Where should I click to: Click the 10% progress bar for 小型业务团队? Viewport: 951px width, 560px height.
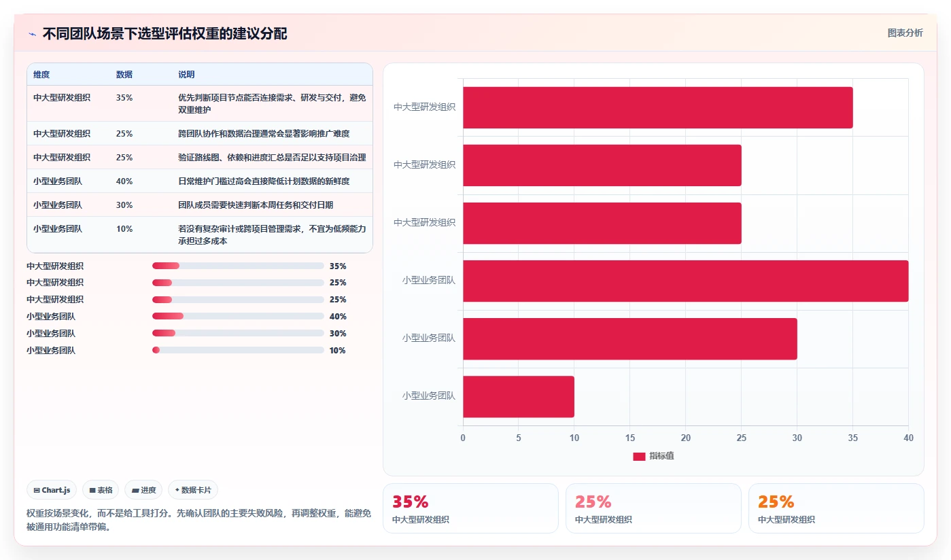click(238, 350)
